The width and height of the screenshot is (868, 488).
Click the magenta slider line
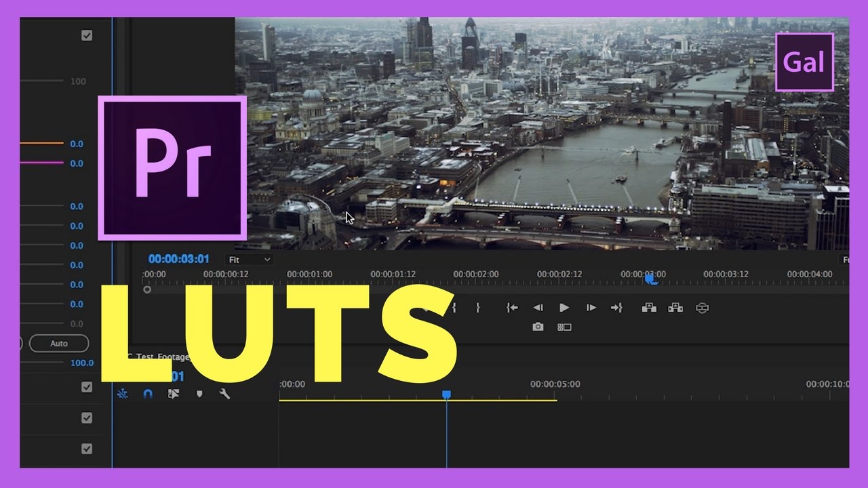pos(41,163)
